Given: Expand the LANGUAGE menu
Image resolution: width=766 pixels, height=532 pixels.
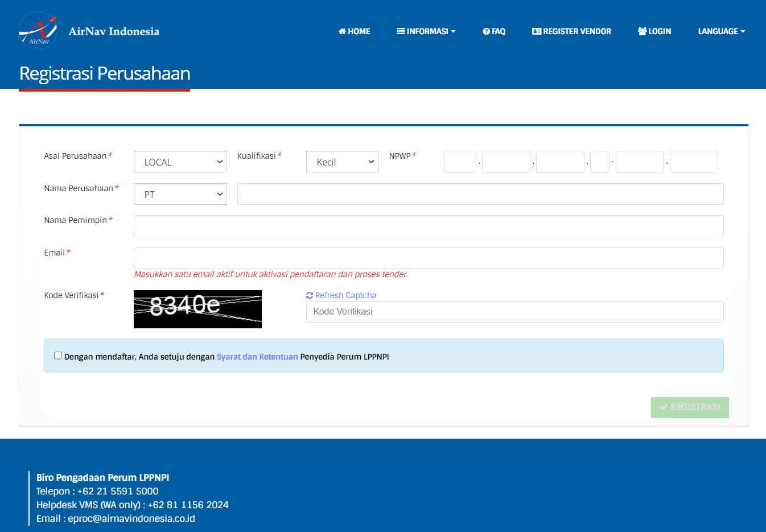Looking at the screenshot, I should tap(722, 31).
